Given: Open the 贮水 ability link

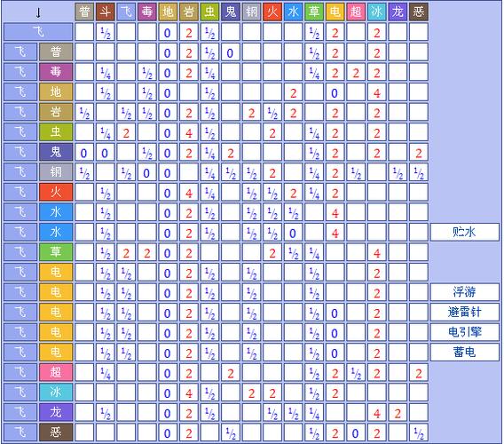Looking at the screenshot, I should coord(464,232).
